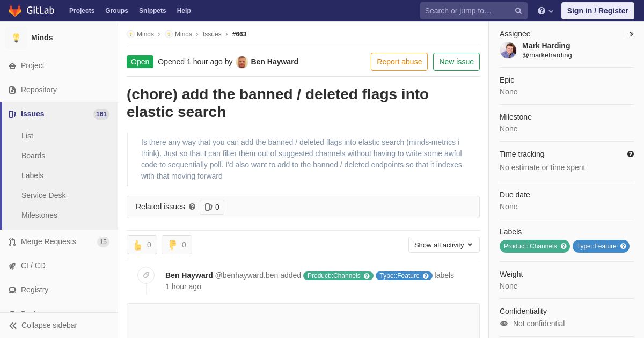This screenshot has width=644, height=338.
Task: Give a thumbs down reaction
Action: (177, 245)
